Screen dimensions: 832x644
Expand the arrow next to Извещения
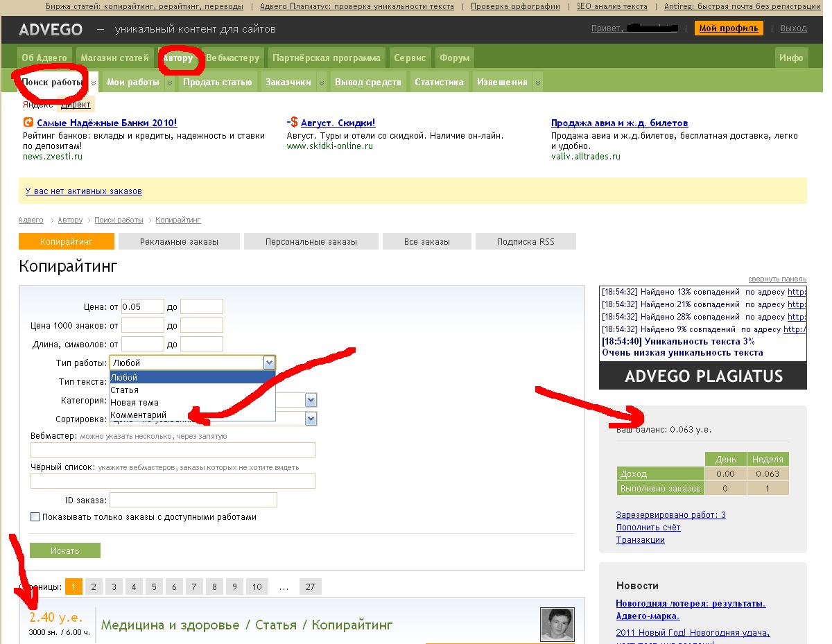tap(537, 82)
